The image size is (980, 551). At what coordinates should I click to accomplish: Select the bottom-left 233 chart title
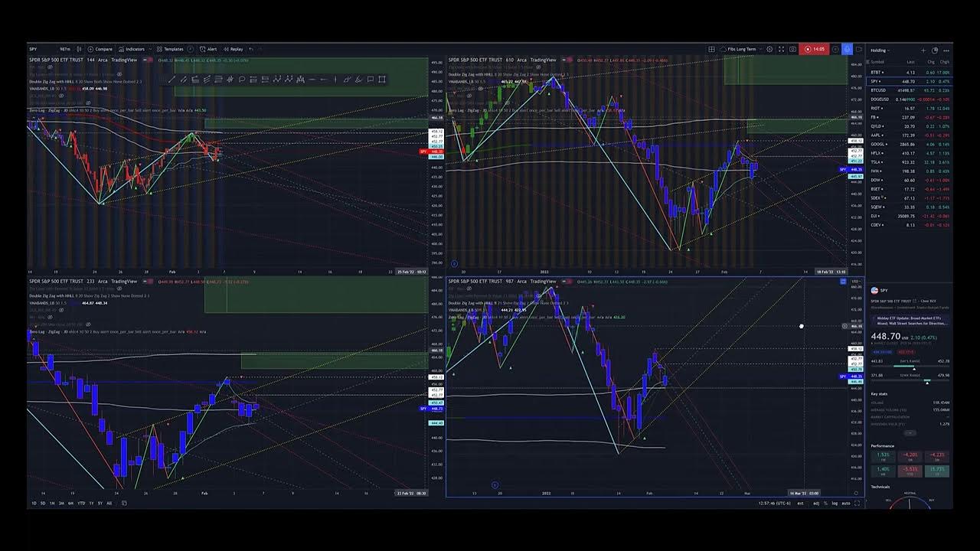(x=83, y=282)
